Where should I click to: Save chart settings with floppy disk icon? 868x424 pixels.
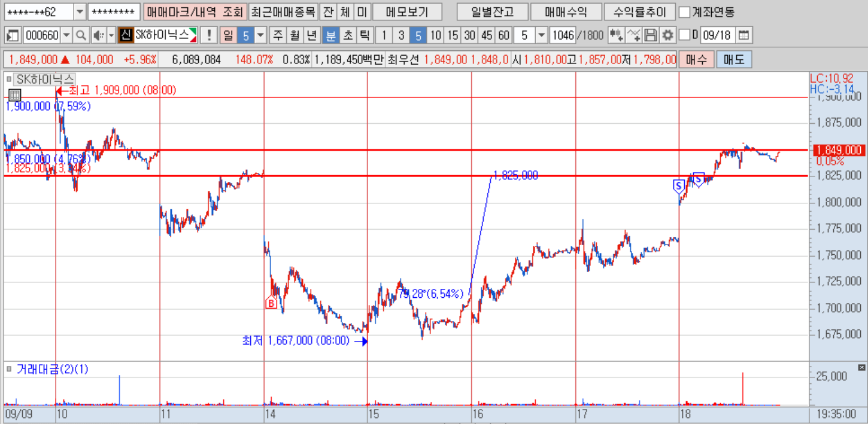coord(652,35)
